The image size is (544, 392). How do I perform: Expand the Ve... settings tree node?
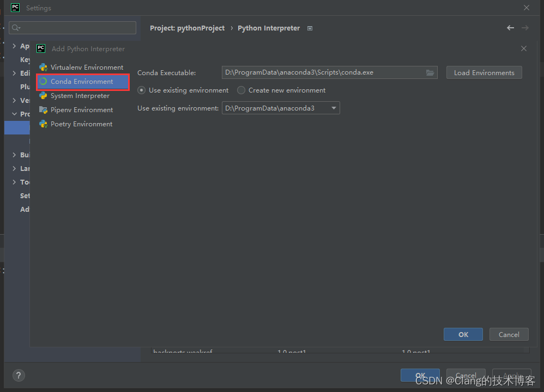(14, 100)
